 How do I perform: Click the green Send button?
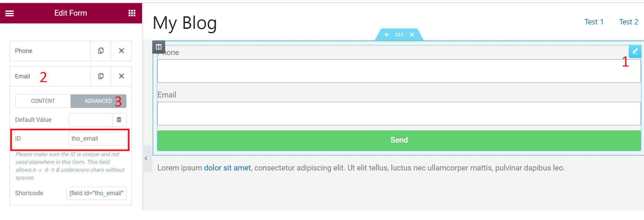(399, 140)
